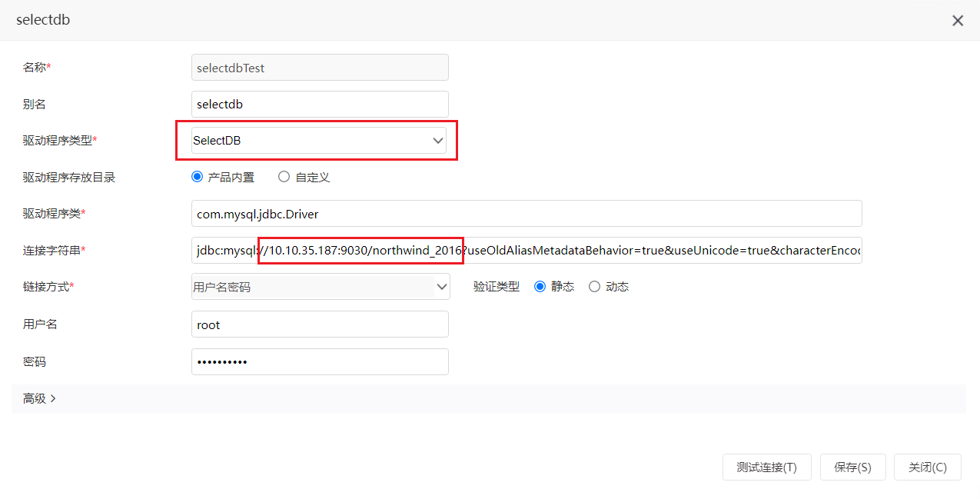Select the 动态 verification radio button
980x499 pixels.
(x=594, y=287)
